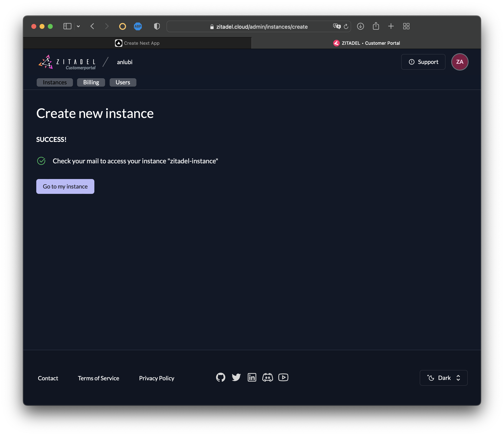Open Terms of Service page
The width and height of the screenshot is (504, 436).
point(98,378)
